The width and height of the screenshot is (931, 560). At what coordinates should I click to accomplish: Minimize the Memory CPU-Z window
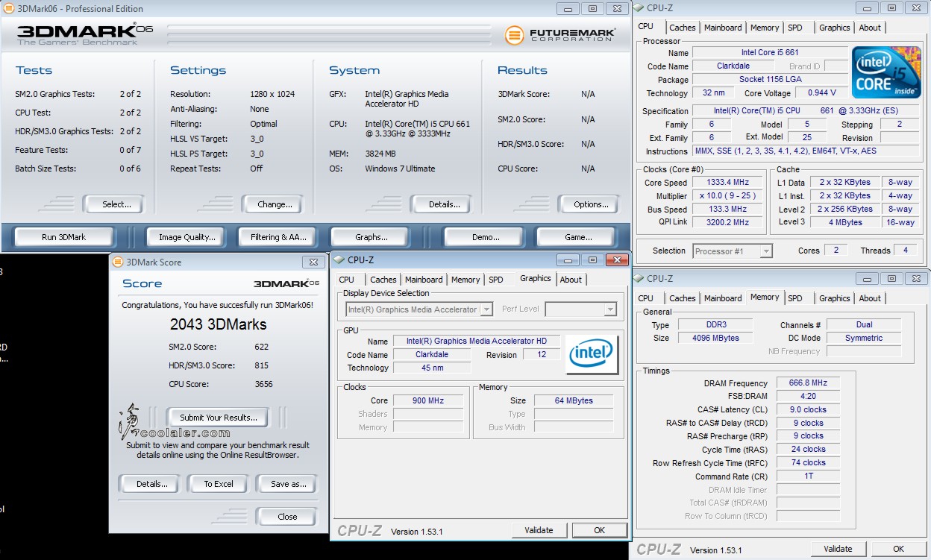coord(868,278)
